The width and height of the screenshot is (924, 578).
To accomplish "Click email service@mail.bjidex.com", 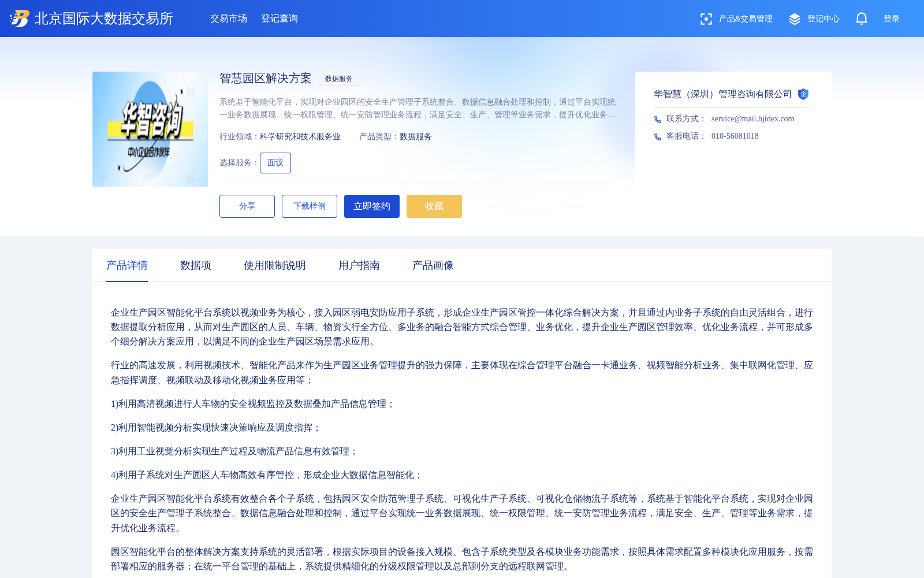I will pyautogui.click(x=752, y=119).
